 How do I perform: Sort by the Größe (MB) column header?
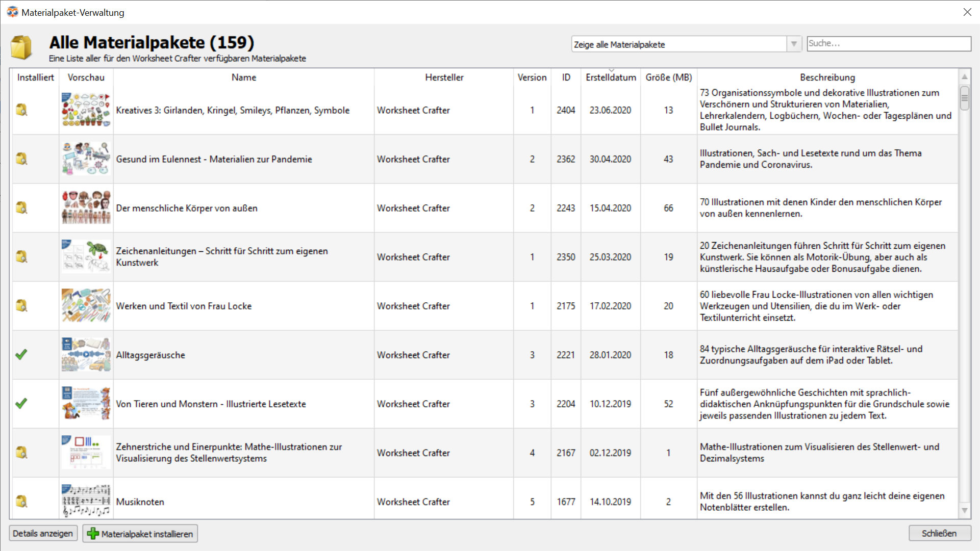(668, 77)
